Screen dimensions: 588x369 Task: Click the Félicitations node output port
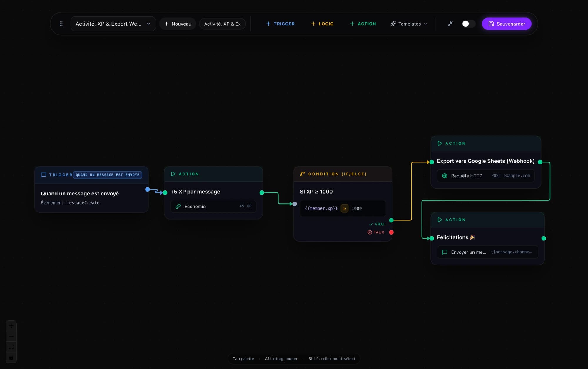point(544,238)
